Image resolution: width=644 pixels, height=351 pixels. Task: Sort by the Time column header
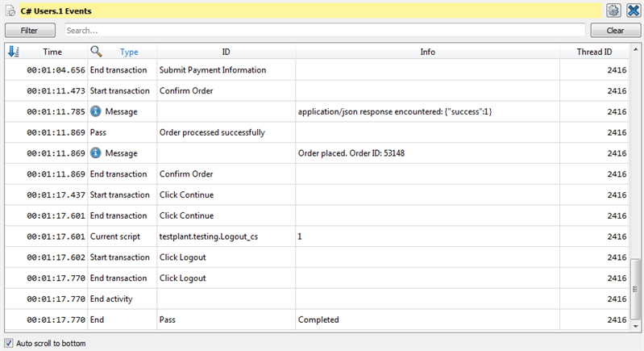click(52, 52)
